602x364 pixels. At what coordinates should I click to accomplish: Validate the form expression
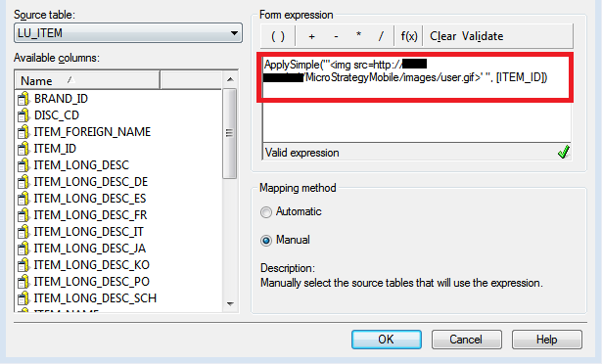tap(483, 36)
